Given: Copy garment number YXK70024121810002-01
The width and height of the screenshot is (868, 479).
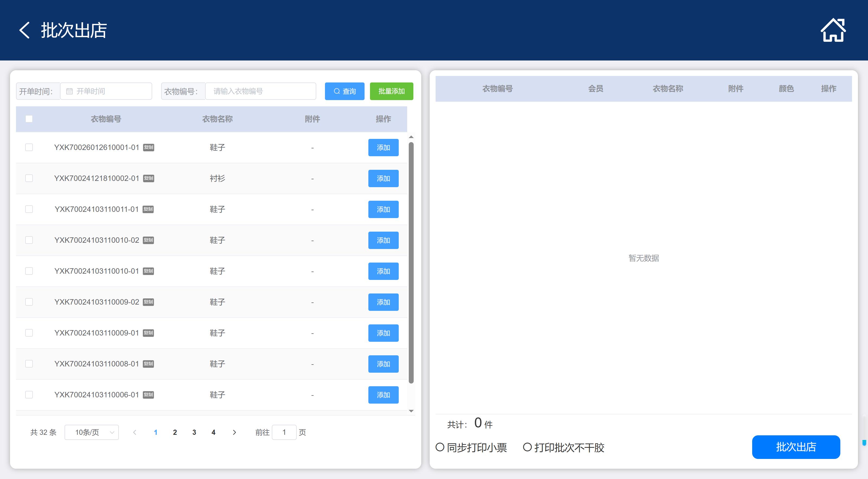Looking at the screenshot, I should [x=149, y=178].
